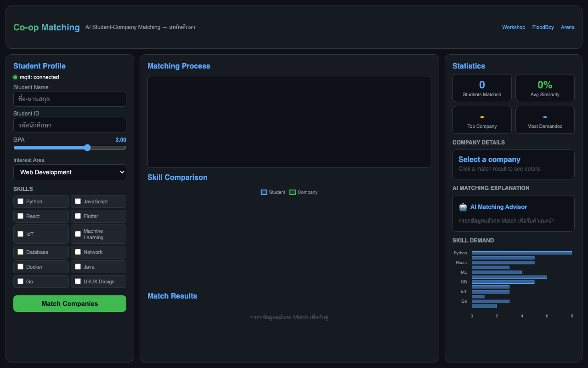
Task: Tick the Machine Learning skill checkbox
Action: coord(78,234)
